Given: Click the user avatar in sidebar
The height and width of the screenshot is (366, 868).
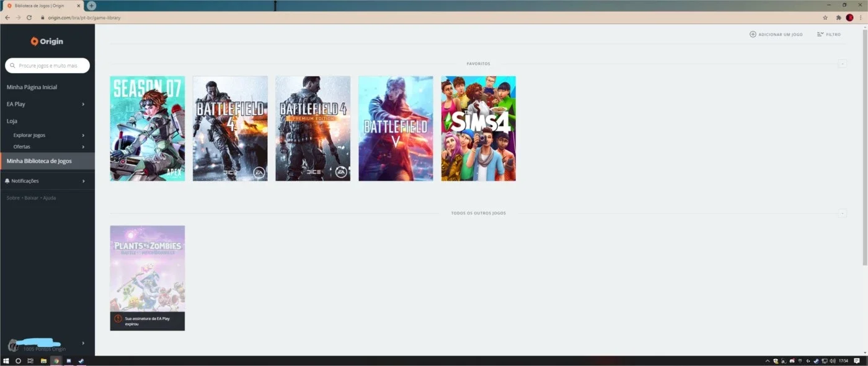Looking at the screenshot, I should pos(13,346).
